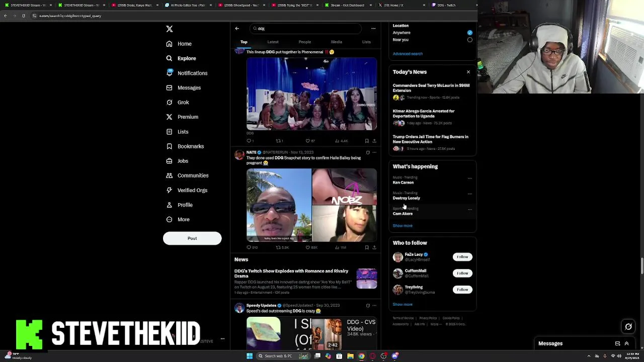Click the back arrow beside search box
Screen dimensions: 644x362
[x=237, y=29]
